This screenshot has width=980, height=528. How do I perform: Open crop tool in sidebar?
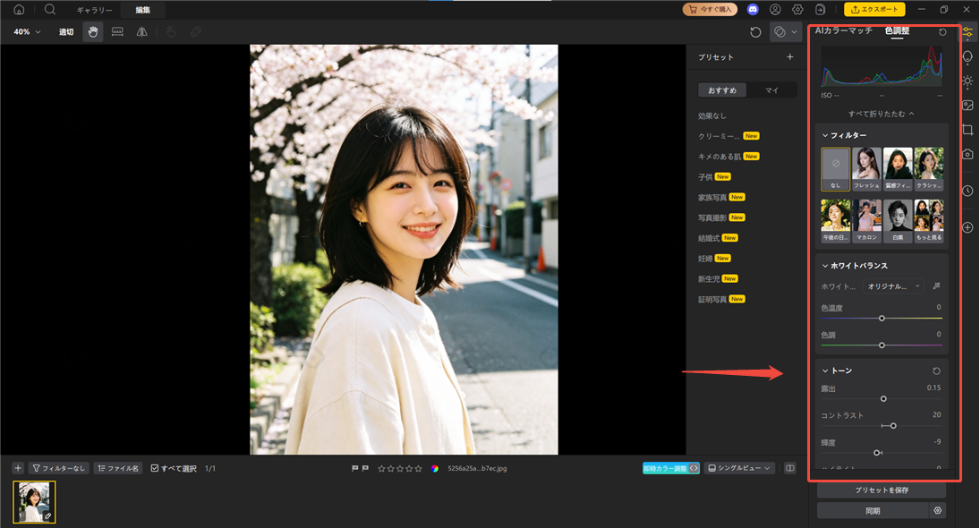[x=967, y=130]
